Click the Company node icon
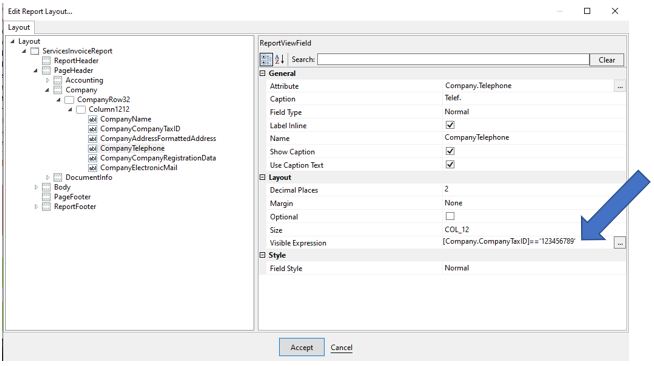The width and height of the screenshot is (654, 366). [x=58, y=90]
